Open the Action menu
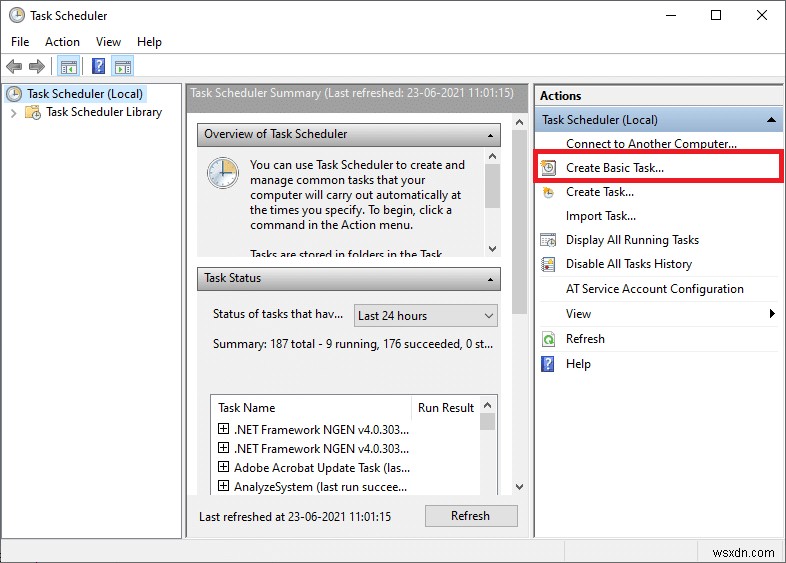 tap(62, 42)
